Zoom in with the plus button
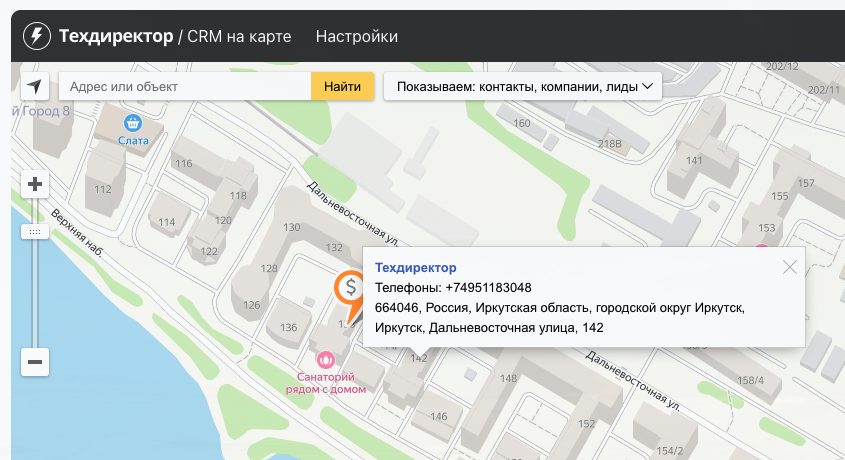Screen dimensions: 845x460 pos(35,184)
